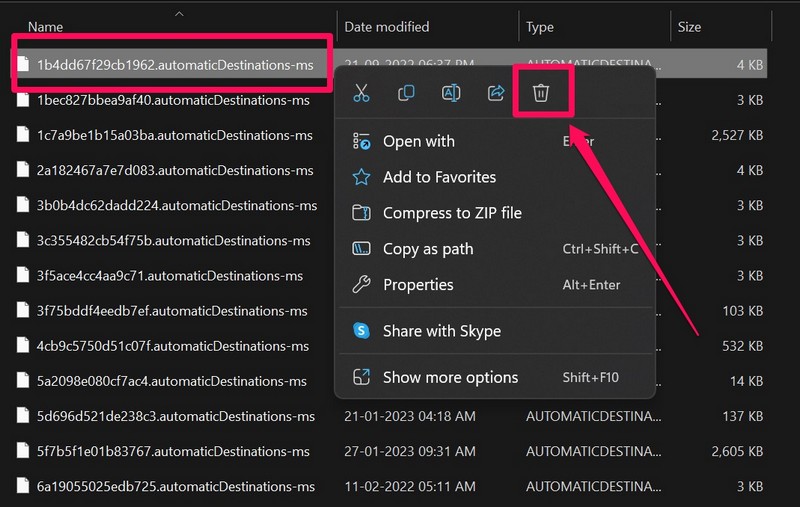This screenshot has height=507, width=800.
Task: Click the star icon beside Add to Favorites
Action: [362, 177]
